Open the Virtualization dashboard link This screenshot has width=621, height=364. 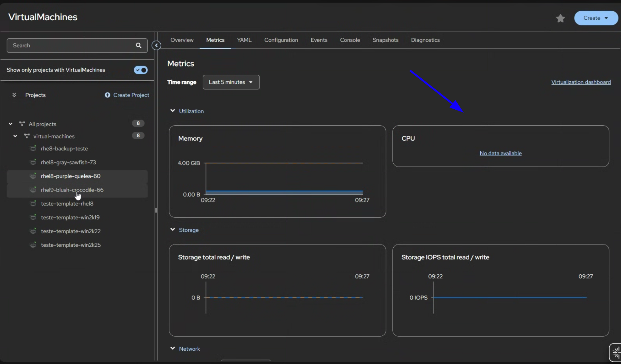pyautogui.click(x=581, y=82)
